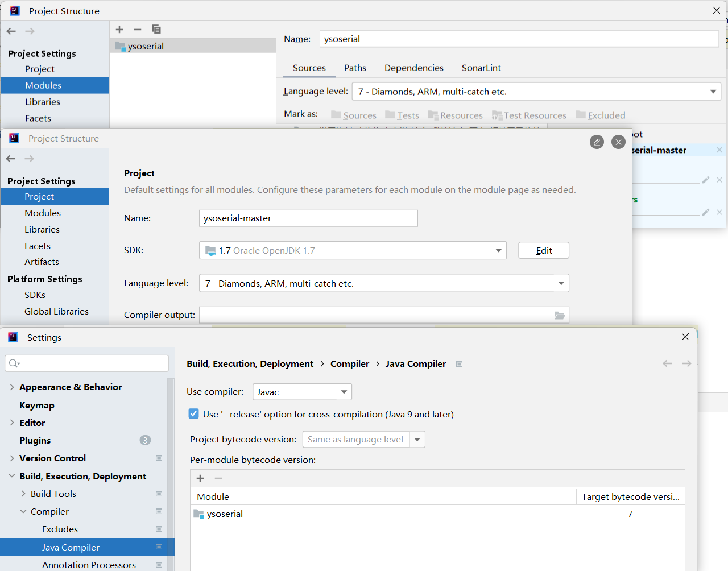Image resolution: width=728 pixels, height=571 pixels.
Task: Click the round pencil edit icon
Action: [x=597, y=142]
